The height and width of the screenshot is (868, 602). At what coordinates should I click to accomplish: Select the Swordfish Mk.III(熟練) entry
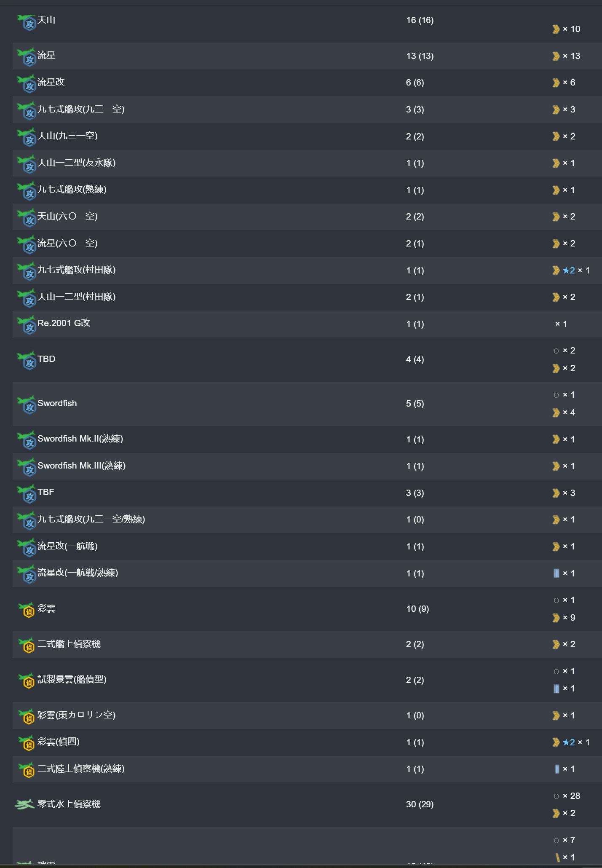81,466
